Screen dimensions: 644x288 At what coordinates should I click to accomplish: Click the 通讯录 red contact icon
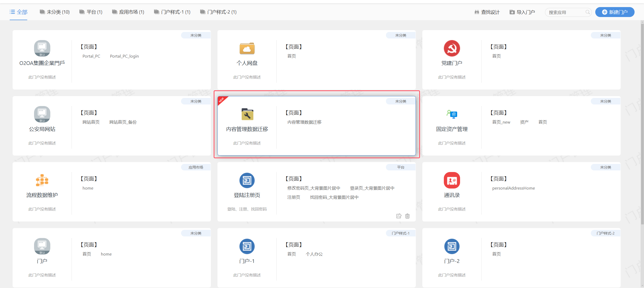click(452, 180)
